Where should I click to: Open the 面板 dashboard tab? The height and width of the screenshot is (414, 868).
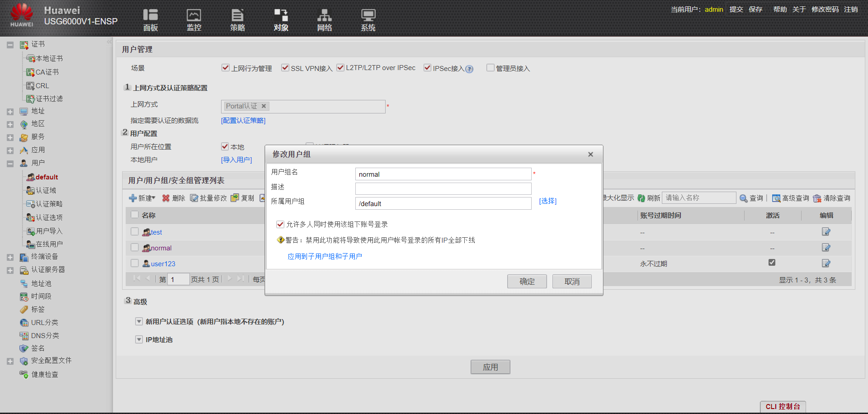[151, 20]
